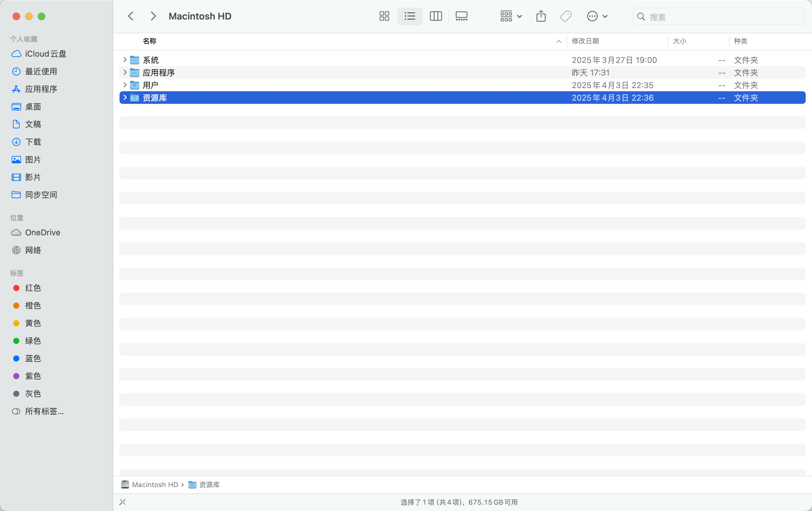Expand the 用户 folder chevron
812x511 pixels.
pos(125,85)
